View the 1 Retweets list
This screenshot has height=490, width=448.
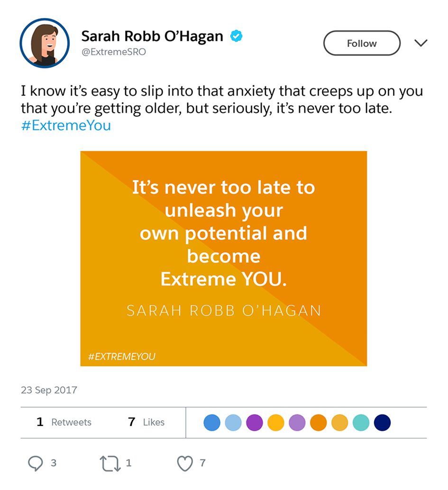(64, 422)
